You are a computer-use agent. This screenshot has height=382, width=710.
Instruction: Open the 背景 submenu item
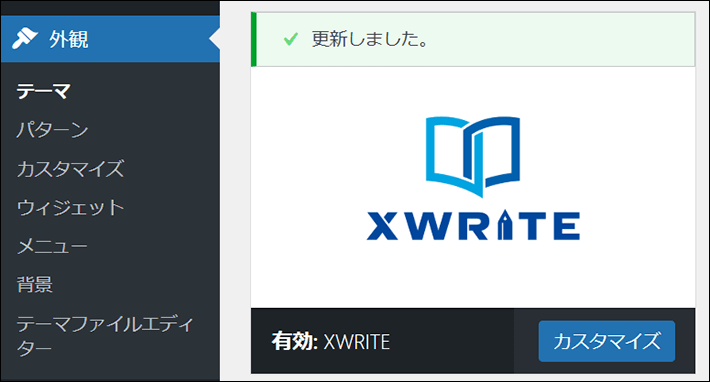(x=35, y=285)
